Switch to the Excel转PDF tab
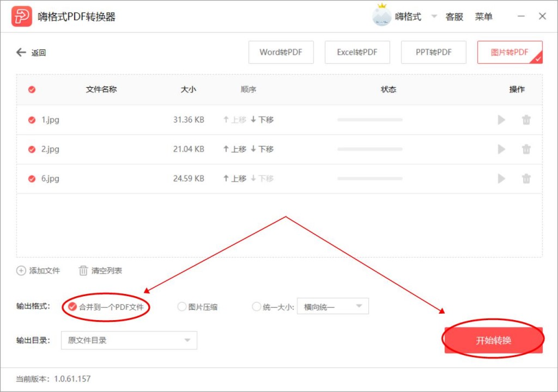 357,52
